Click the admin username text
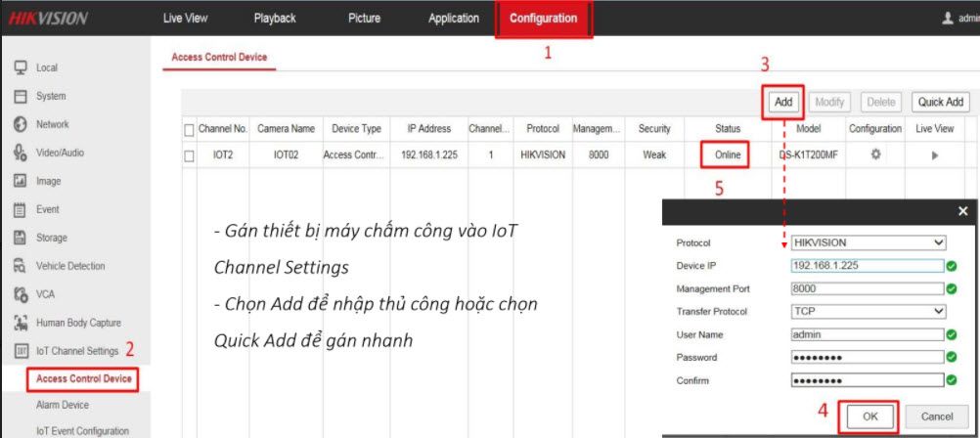980x438 pixels. point(969,19)
